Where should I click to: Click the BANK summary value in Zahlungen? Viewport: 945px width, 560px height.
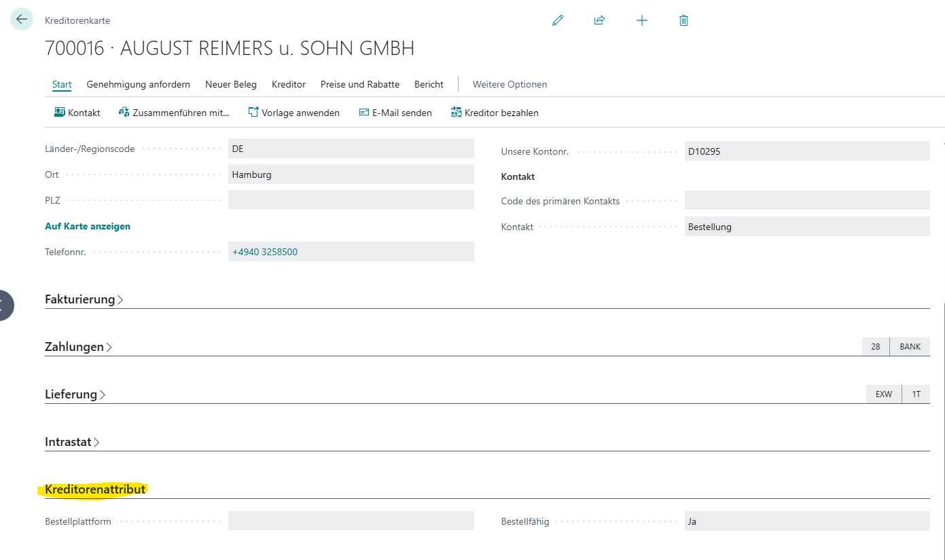[x=910, y=347]
